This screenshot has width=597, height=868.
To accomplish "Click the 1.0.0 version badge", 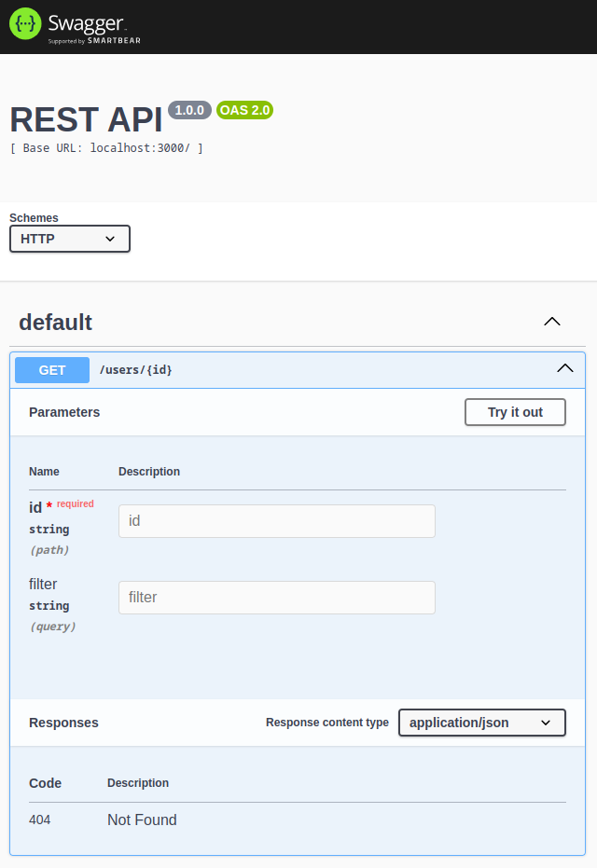I will 188,109.
